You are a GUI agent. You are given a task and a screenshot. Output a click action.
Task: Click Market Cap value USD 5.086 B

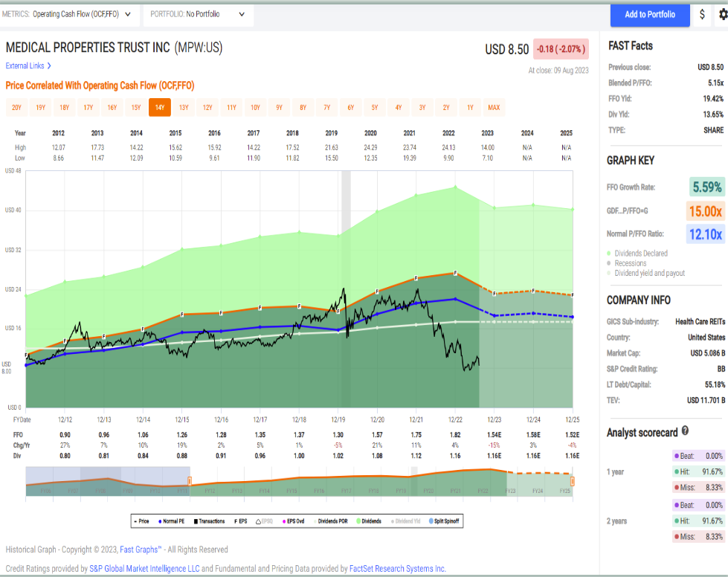click(x=707, y=353)
